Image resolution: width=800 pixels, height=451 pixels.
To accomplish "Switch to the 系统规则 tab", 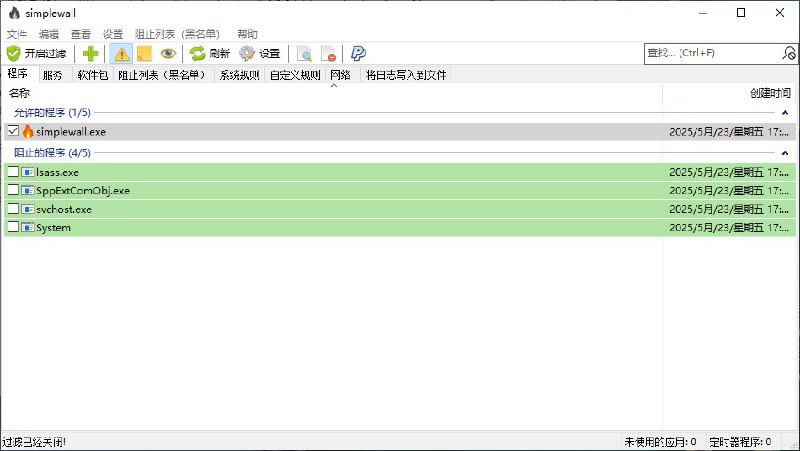I will click(x=239, y=75).
